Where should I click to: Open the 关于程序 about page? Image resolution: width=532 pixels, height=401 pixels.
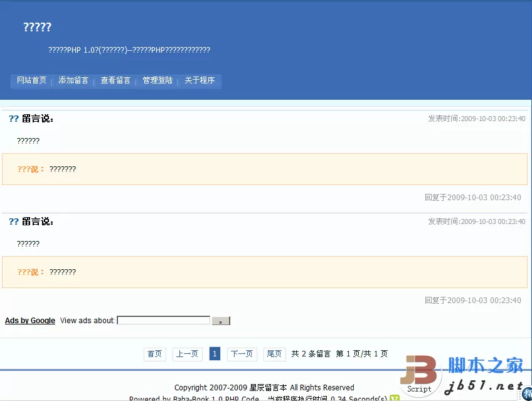[x=199, y=80]
